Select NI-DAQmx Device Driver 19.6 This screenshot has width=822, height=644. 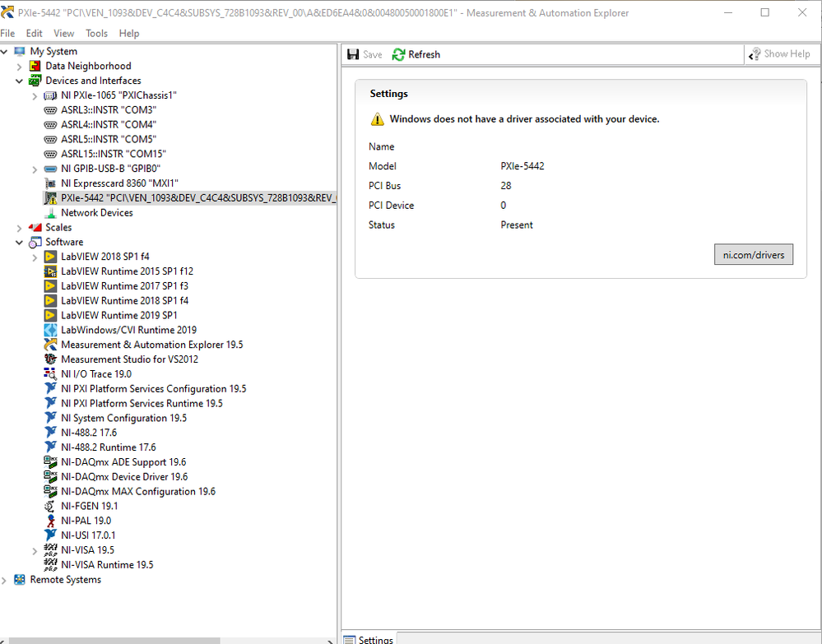(x=124, y=477)
